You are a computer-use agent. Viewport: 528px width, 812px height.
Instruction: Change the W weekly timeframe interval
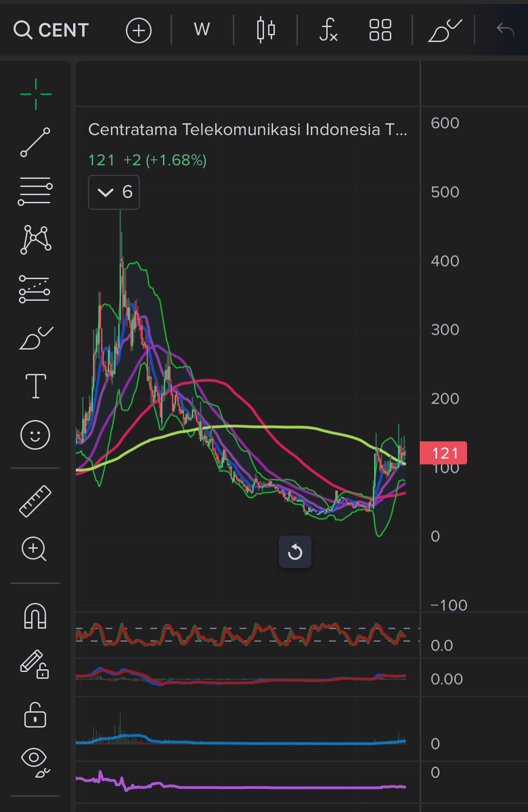point(202,30)
